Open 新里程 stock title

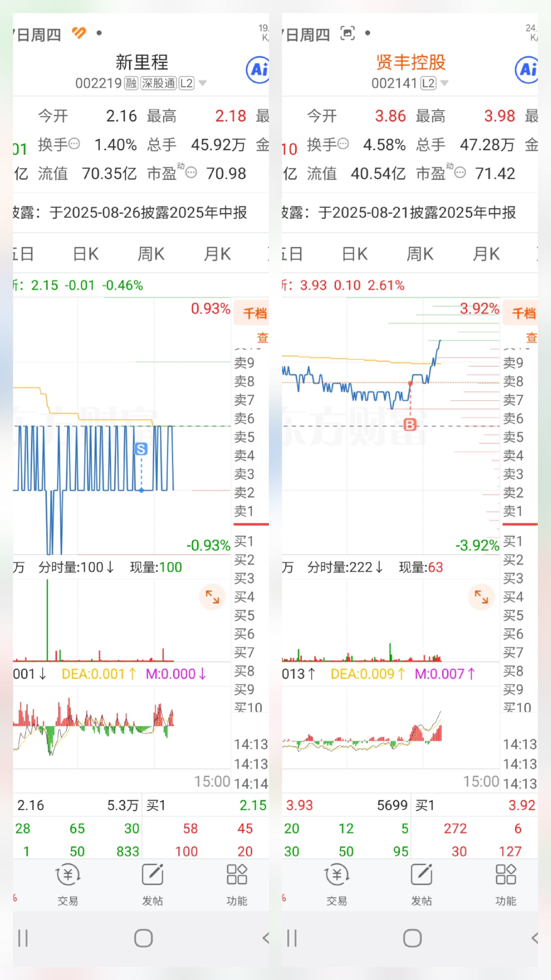point(142,62)
